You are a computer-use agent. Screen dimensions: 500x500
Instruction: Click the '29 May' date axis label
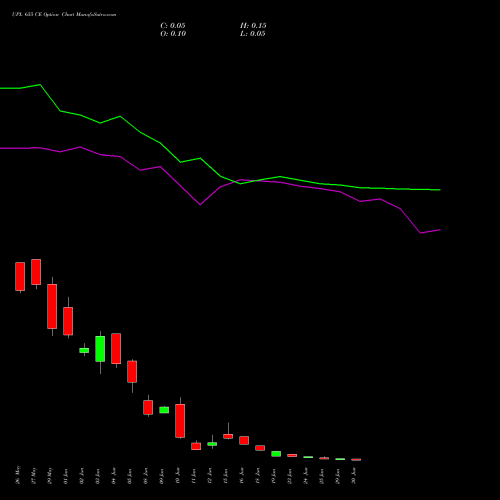pyautogui.click(x=50, y=475)
